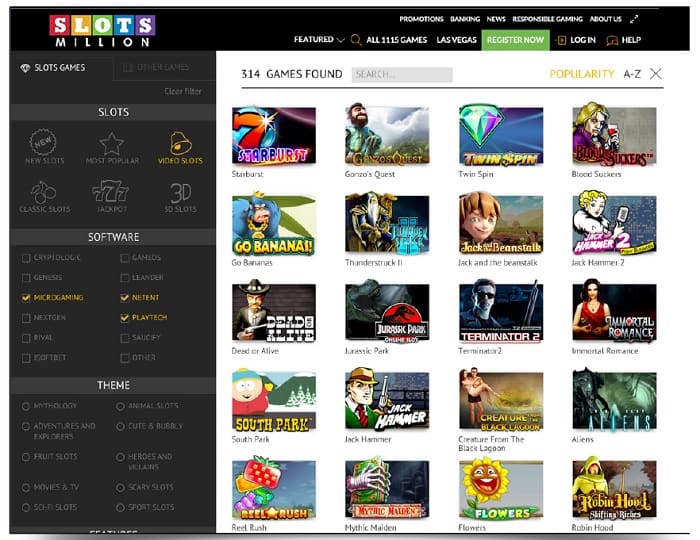Open the Terminator 2 game thumbnail
The width and height of the screenshot is (700, 540).
tap(501, 312)
